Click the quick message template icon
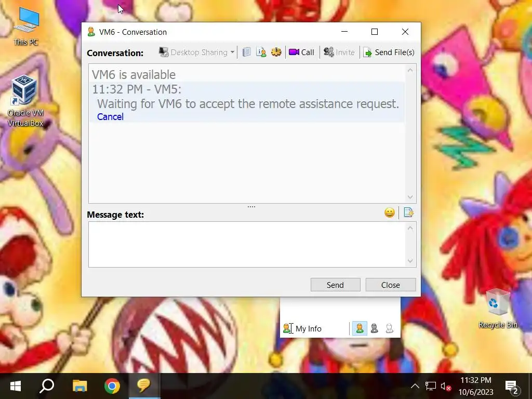Screen dimensions: 532x399 [x=408, y=212]
